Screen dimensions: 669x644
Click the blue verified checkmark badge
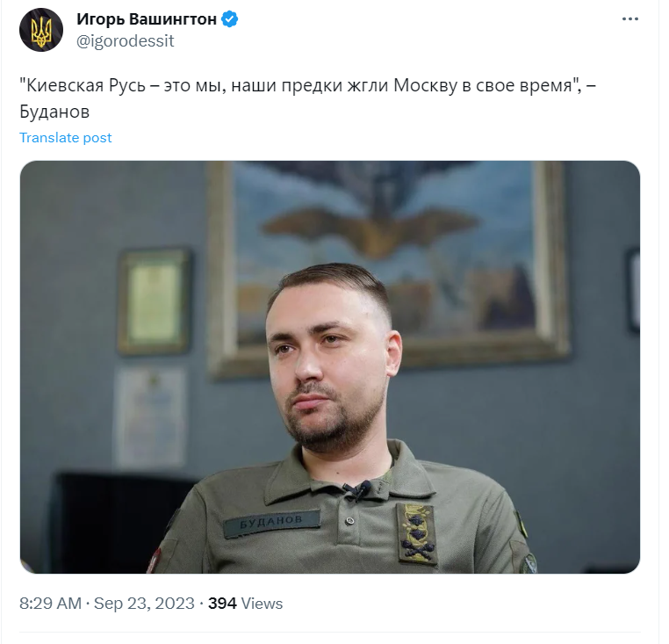(x=230, y=19)
